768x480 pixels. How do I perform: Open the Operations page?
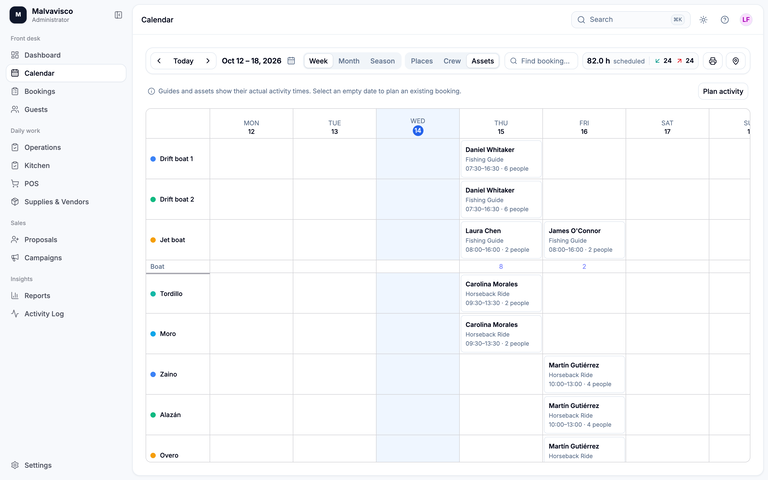click(66, 147)
